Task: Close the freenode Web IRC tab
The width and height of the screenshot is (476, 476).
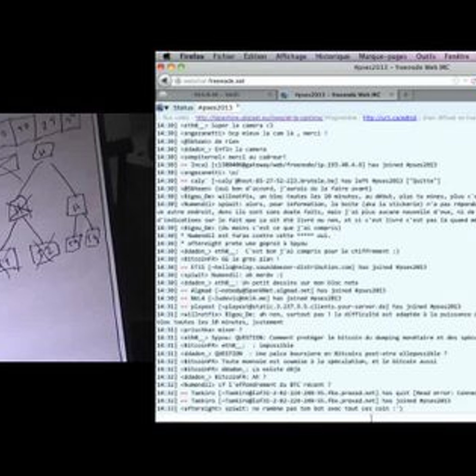Action: (x=391, y=95)
